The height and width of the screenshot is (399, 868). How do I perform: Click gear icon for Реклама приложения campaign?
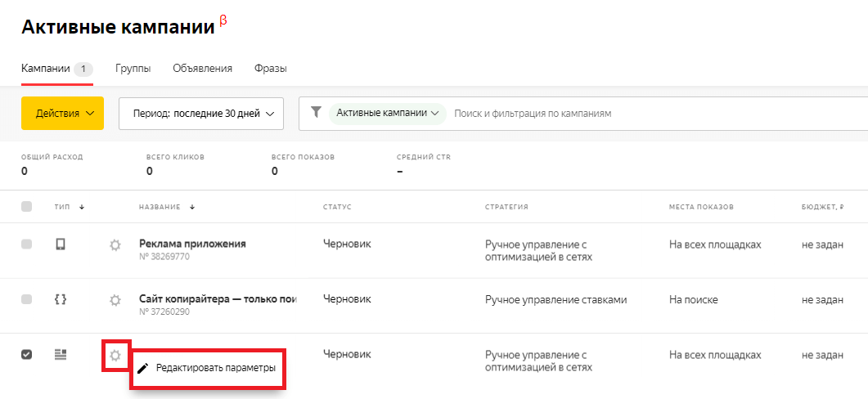coord(115,244)
